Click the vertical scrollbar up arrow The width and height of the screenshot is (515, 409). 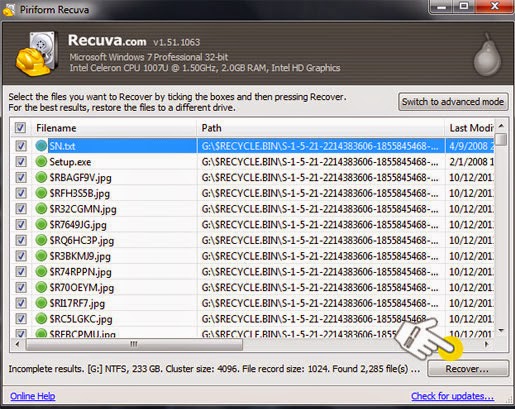tap(501, 126)
